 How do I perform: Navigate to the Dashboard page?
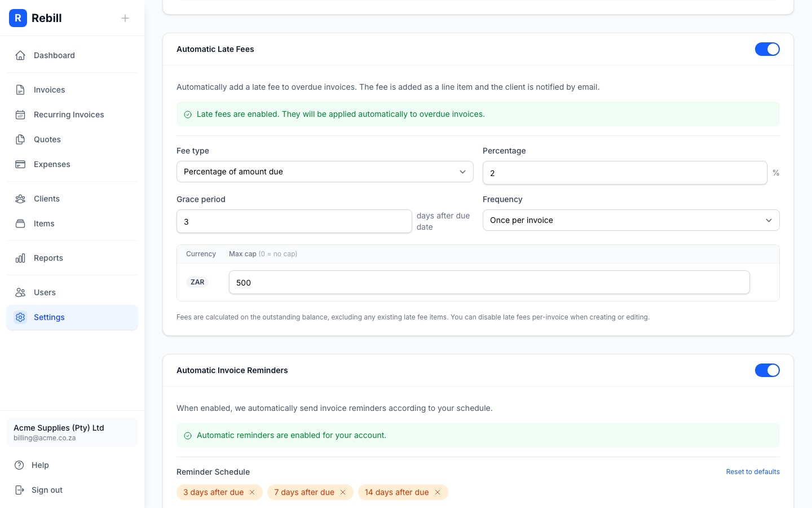[x=54, y=55]
